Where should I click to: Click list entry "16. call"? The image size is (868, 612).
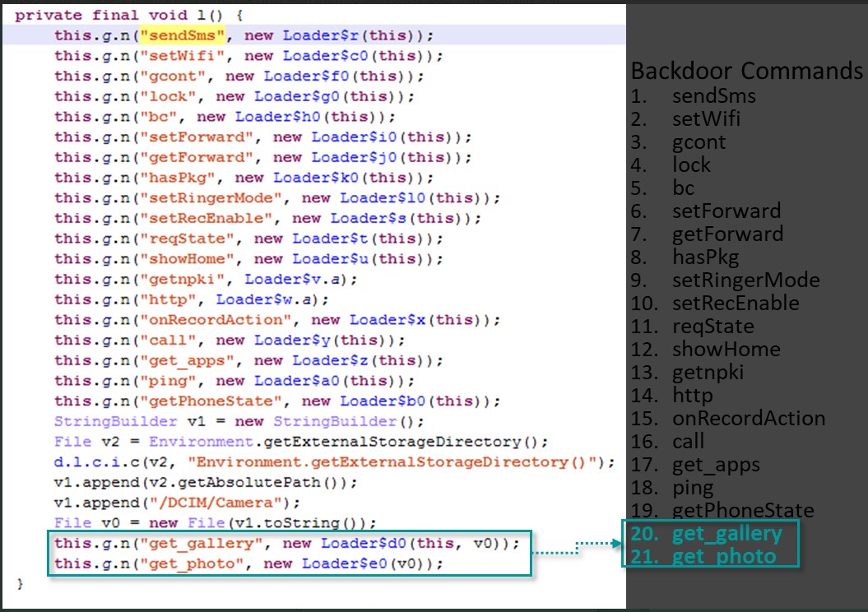click(667, 442)
